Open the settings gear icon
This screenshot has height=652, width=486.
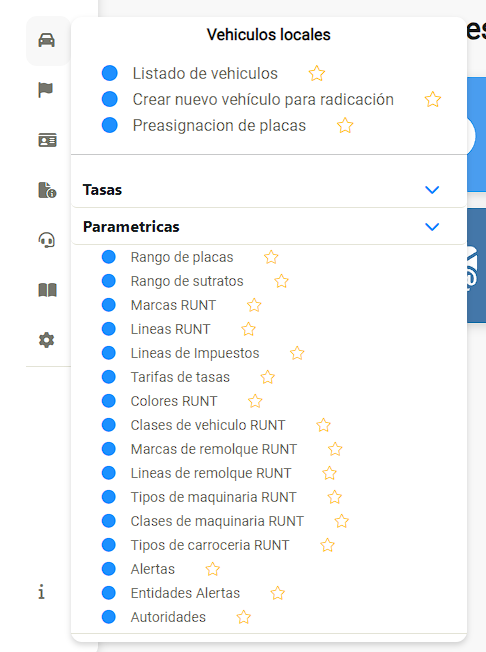(47, 340)
